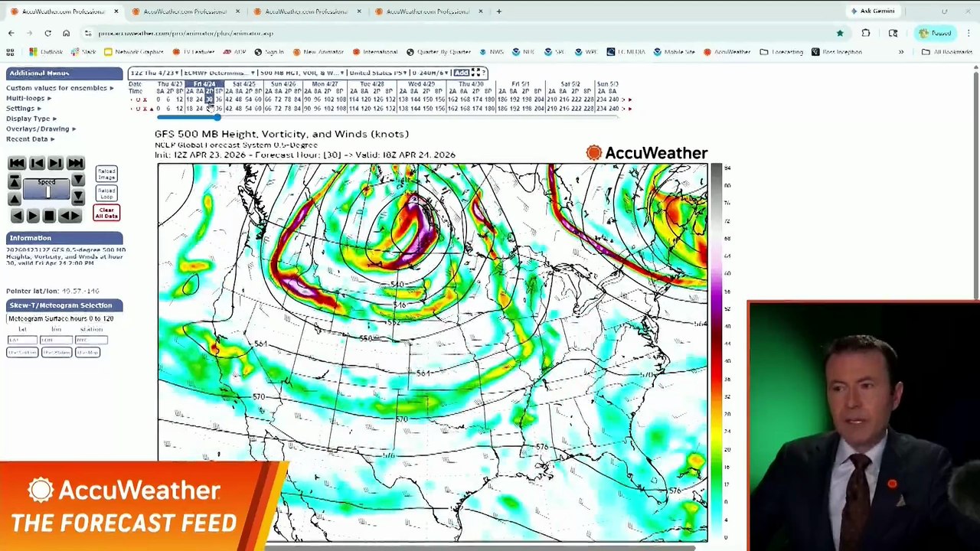Screen dimensions: 980x551
Task: Select forecast hour 120 in first row
Action: click(366, 99)
